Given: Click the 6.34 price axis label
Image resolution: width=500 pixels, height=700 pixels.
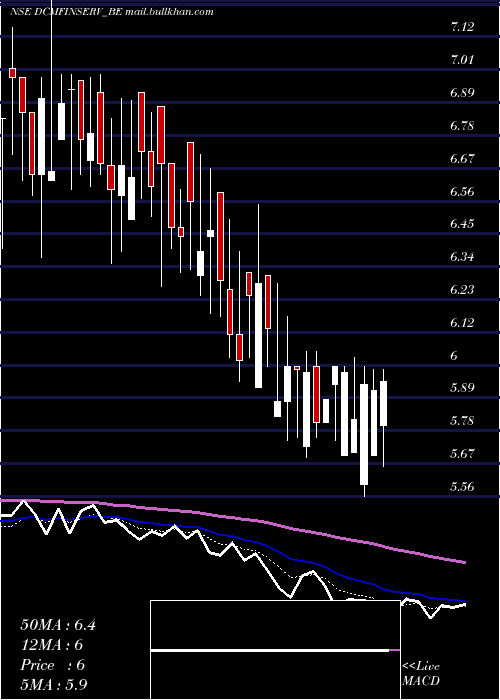Looking at the screenshot, I should [462, 257].
